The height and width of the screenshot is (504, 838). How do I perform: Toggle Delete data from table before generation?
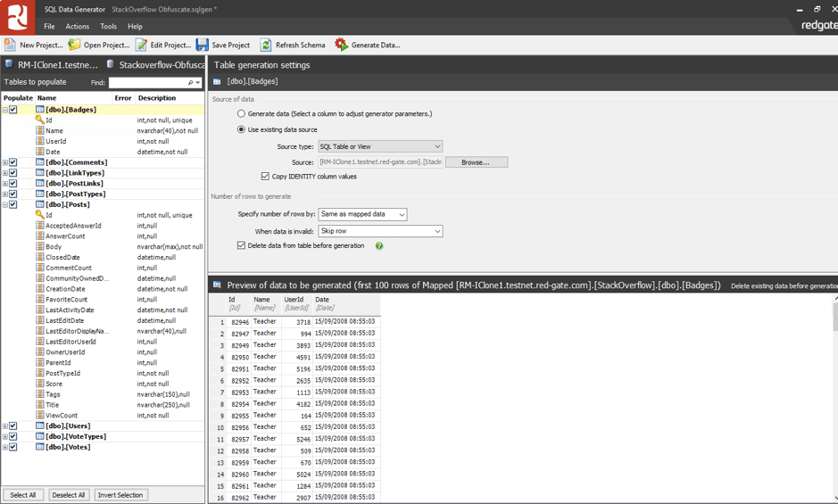click(241, 245)
